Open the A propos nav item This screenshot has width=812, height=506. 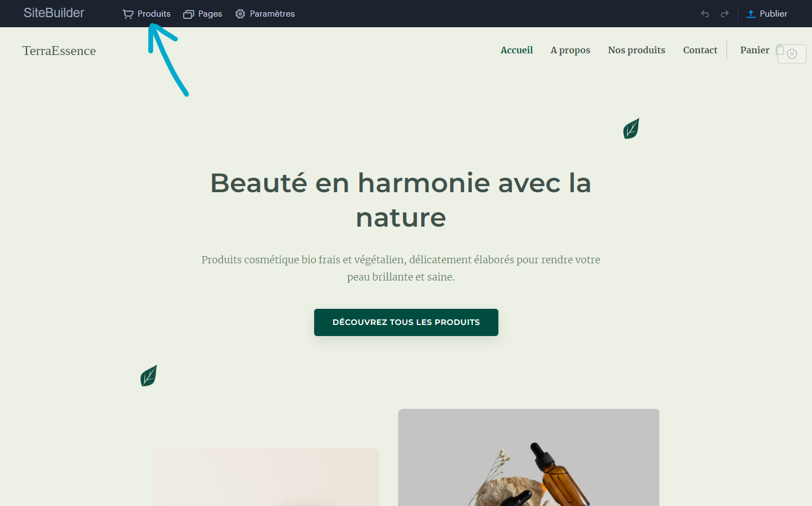click(570, 50)
